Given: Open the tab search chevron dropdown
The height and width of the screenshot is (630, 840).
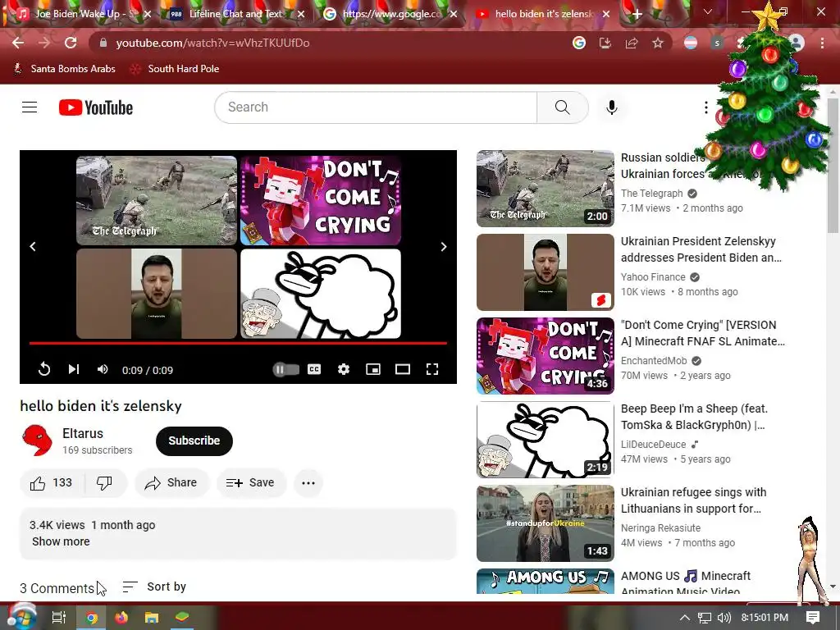Looking at the screenshot, I should click(x=707, y=11).
